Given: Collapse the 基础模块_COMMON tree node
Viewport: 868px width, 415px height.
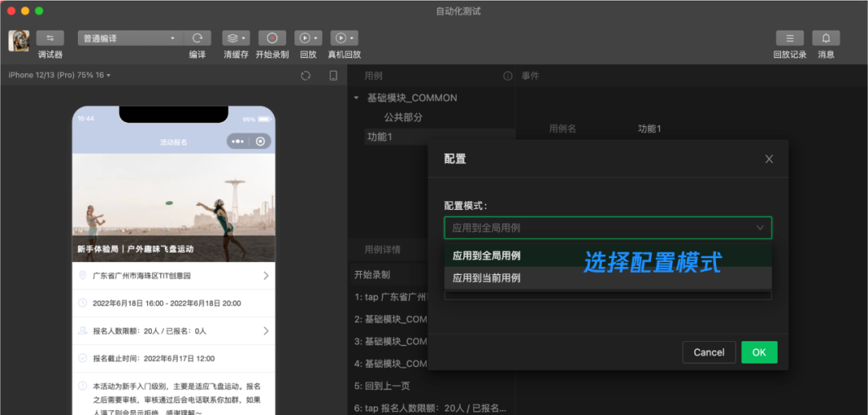Looking at the screenshot, I should point(356,98).
